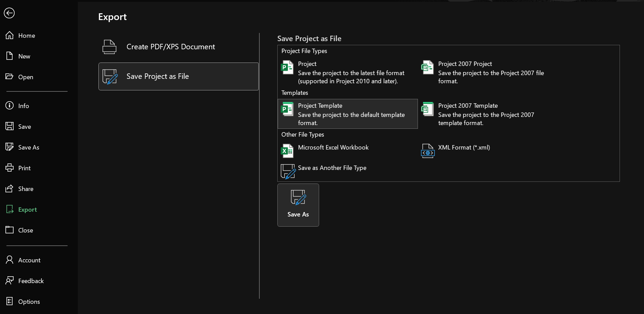Click the Open folder icon
Screen dimensions: 644x314
click(x=10, y=76)
